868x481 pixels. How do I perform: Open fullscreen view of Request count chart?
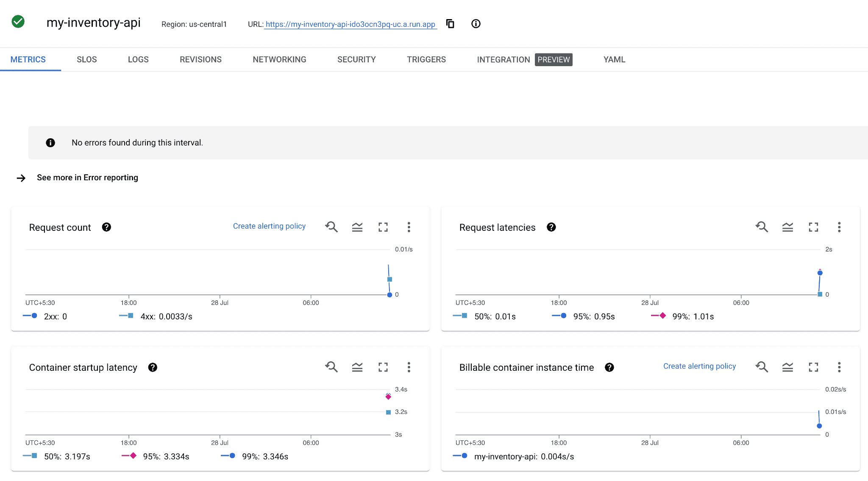click(x=383, y=227)
